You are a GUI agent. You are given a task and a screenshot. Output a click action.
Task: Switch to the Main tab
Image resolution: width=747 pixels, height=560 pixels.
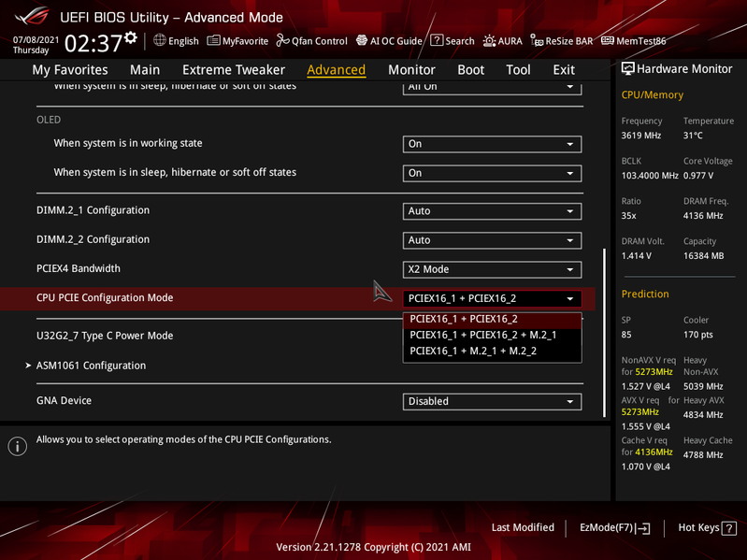(x=145, y=70)
